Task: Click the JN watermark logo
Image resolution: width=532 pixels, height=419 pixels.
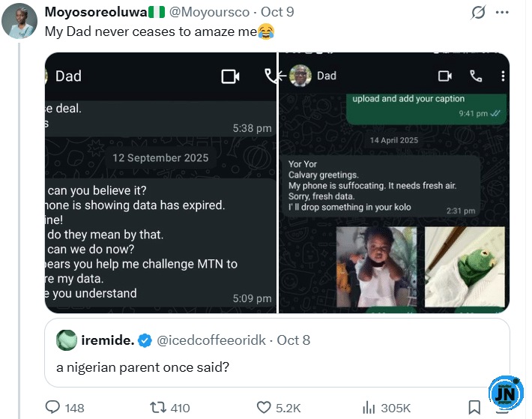Action: pyautogui.click(x=506, y=394)
